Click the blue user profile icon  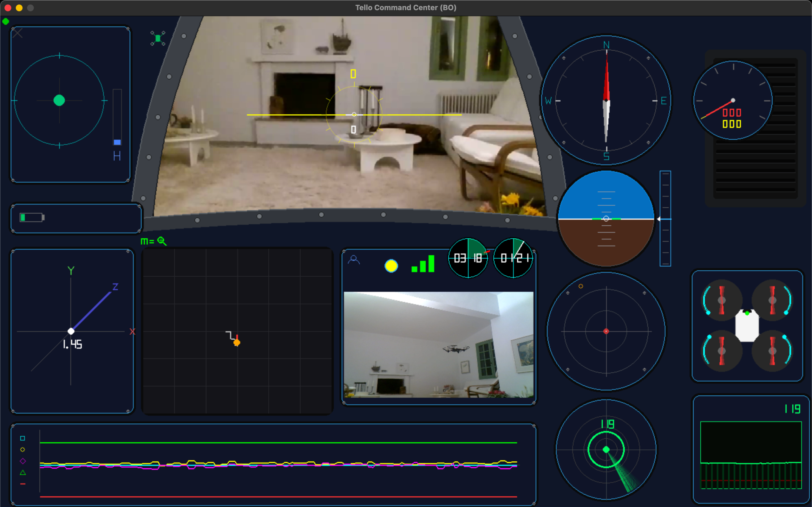pos(354,260)
